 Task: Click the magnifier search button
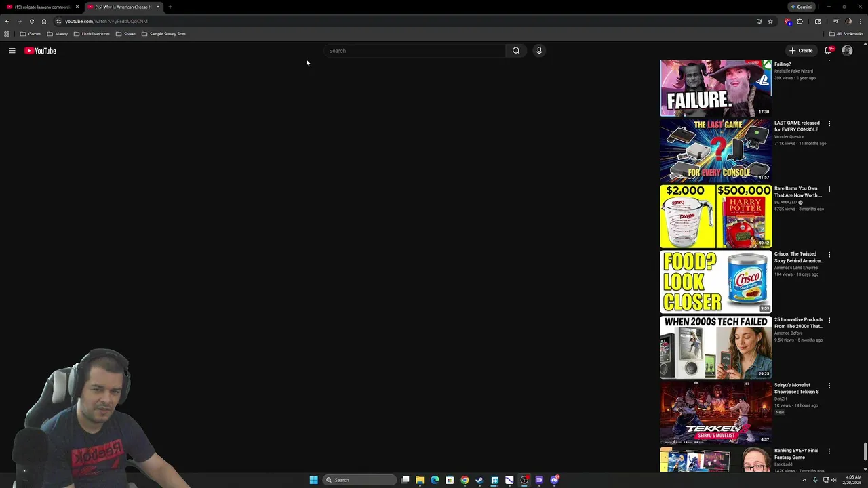pos(516,51)
